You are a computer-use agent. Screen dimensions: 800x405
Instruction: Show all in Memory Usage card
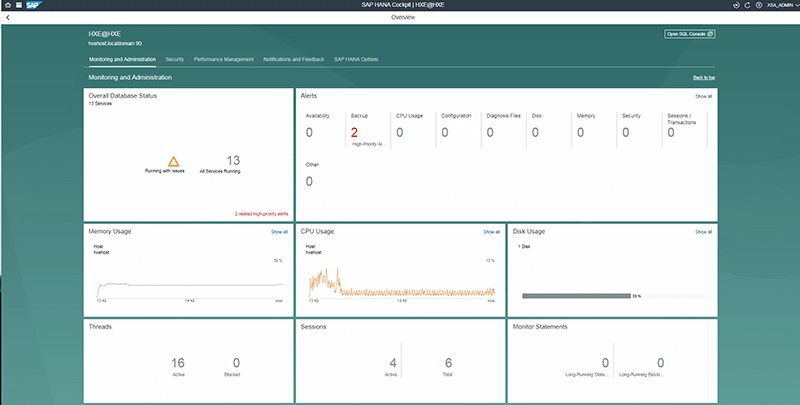pyautogui.click(x=279, y=232)
